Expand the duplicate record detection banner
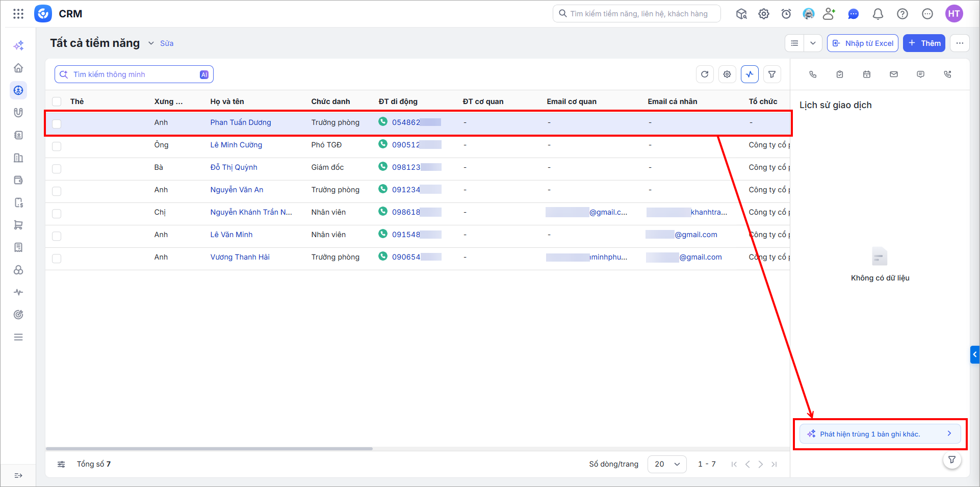The width and height of the screenshot is (980, 487). pyautogui.click(x=880, y=434)
